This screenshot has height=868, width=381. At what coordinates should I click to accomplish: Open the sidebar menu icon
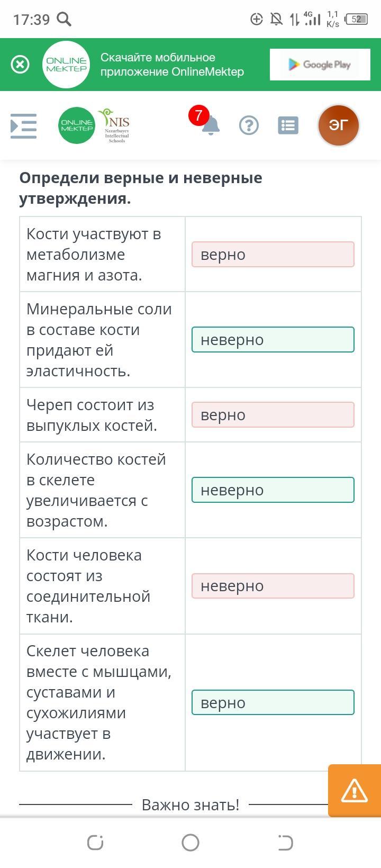click(x=24, y=126)
